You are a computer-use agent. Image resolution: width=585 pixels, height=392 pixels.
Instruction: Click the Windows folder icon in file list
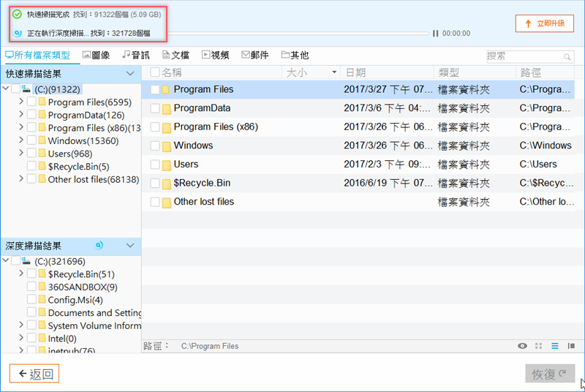pos(166,146)
